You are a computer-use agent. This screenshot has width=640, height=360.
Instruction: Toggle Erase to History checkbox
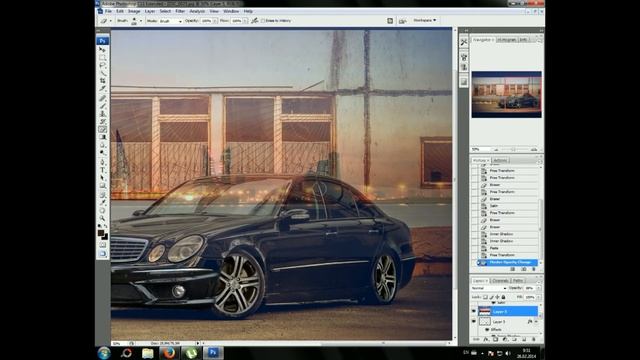263,20
